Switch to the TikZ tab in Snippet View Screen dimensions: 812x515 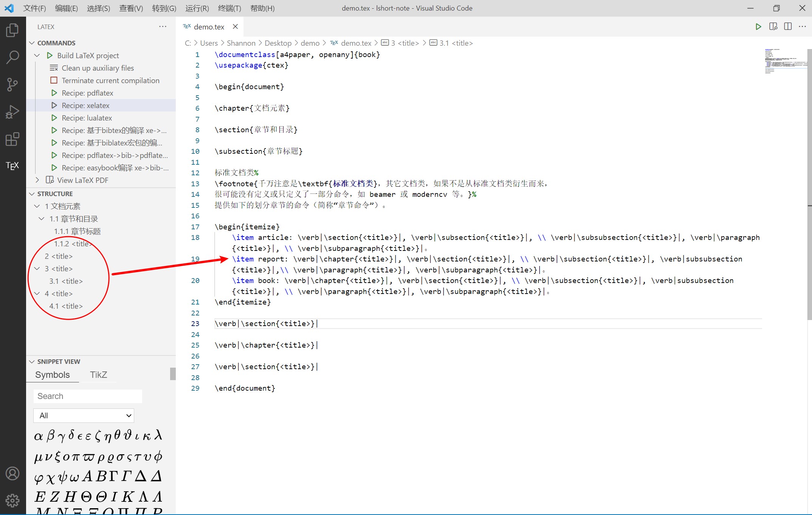98,374
